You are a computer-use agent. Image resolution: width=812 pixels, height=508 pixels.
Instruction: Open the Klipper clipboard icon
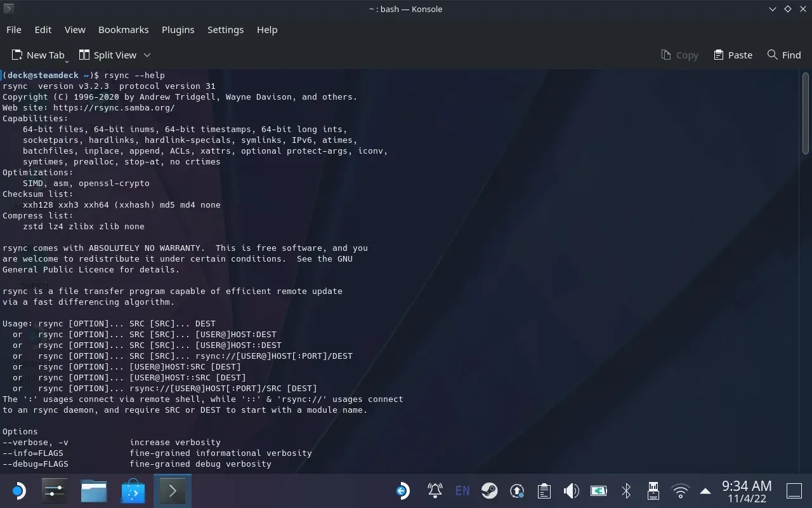click(x=544, y=490)
